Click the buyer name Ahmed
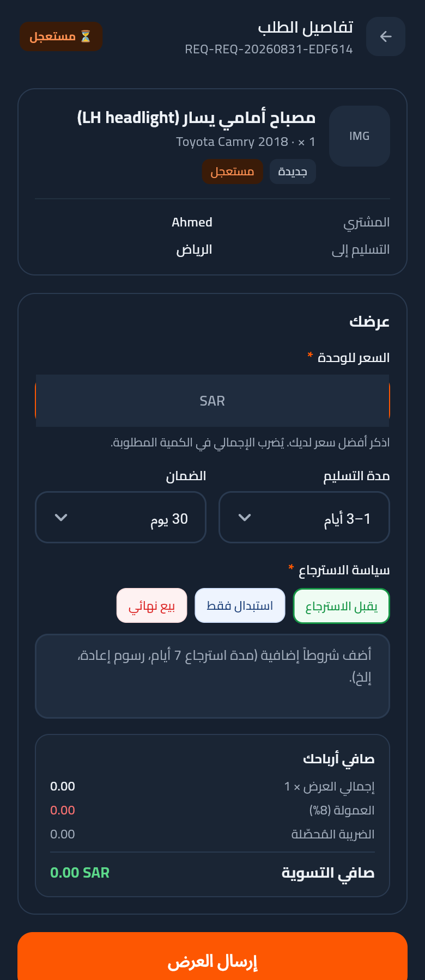Viewport: 425px width, 980px height. pos(192,222)
